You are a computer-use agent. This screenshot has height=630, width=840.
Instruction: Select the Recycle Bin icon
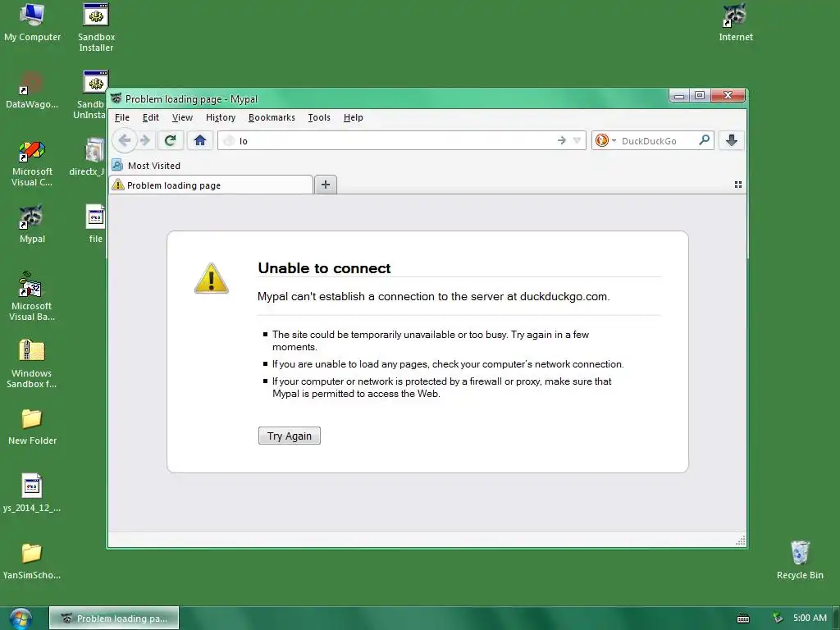click(800, 559)
